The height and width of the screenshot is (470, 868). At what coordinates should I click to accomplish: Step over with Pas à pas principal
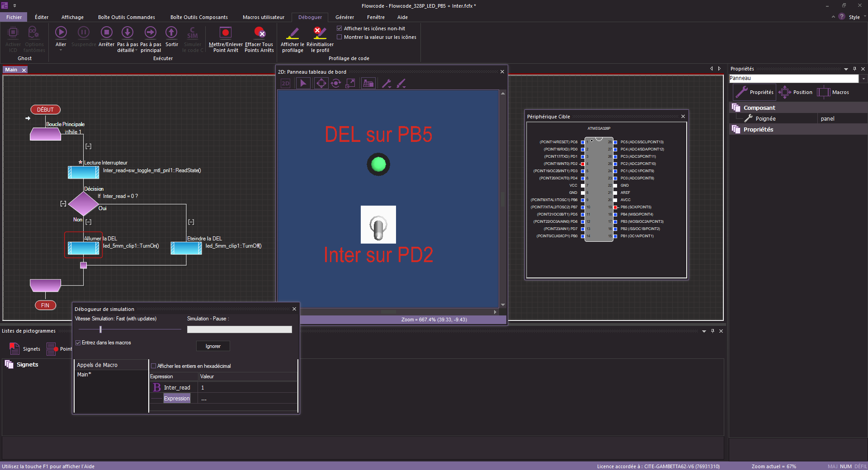[x=151, y=33]
